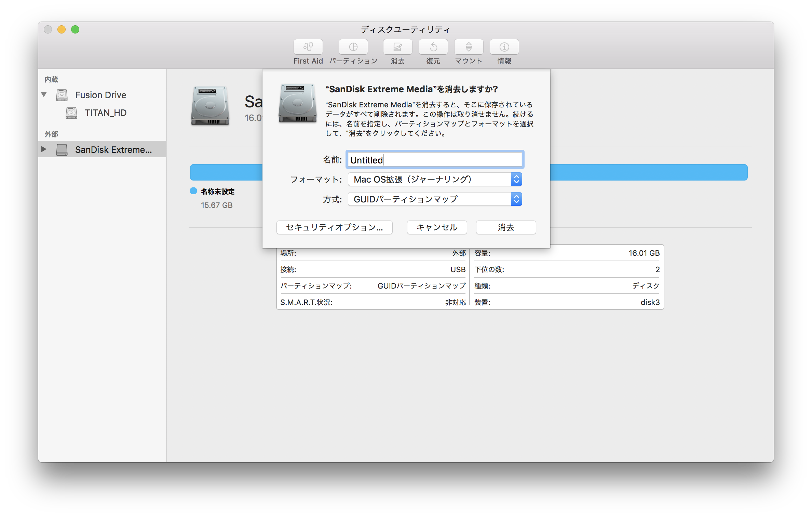Click the green zoom window button
The width and height of the screenshot is (812, 517).
(75, 29)
